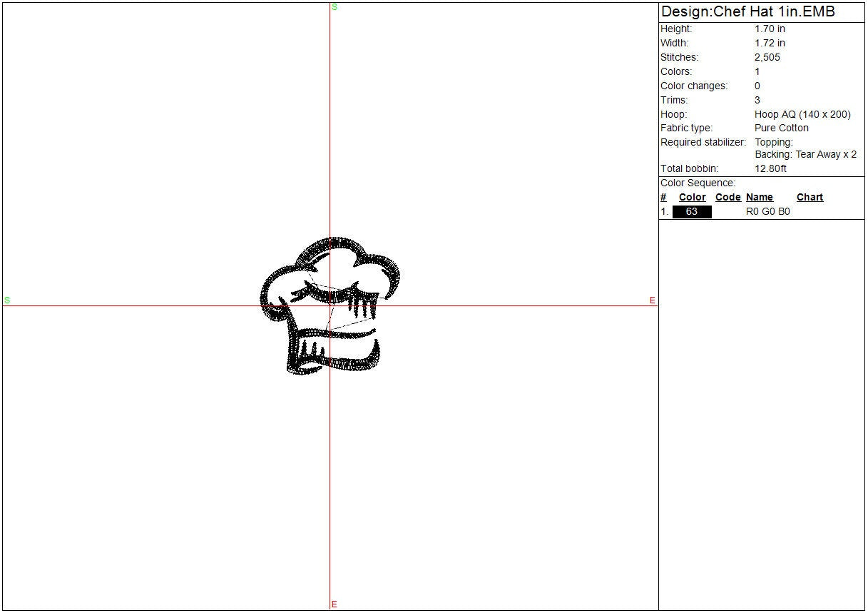This screenshot has height=613, width=868.
Task: Click the R0 G0 B0 color name
Action: point(767,212)
